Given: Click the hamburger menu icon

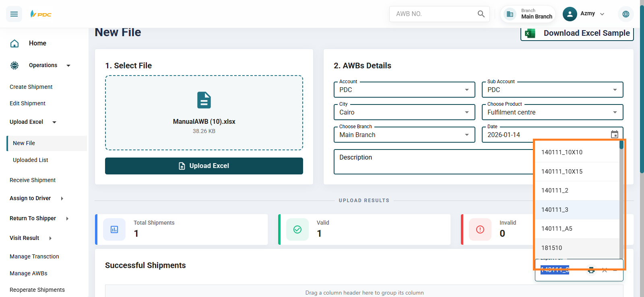Looking at the screenshot, I should tap(14, 14).
